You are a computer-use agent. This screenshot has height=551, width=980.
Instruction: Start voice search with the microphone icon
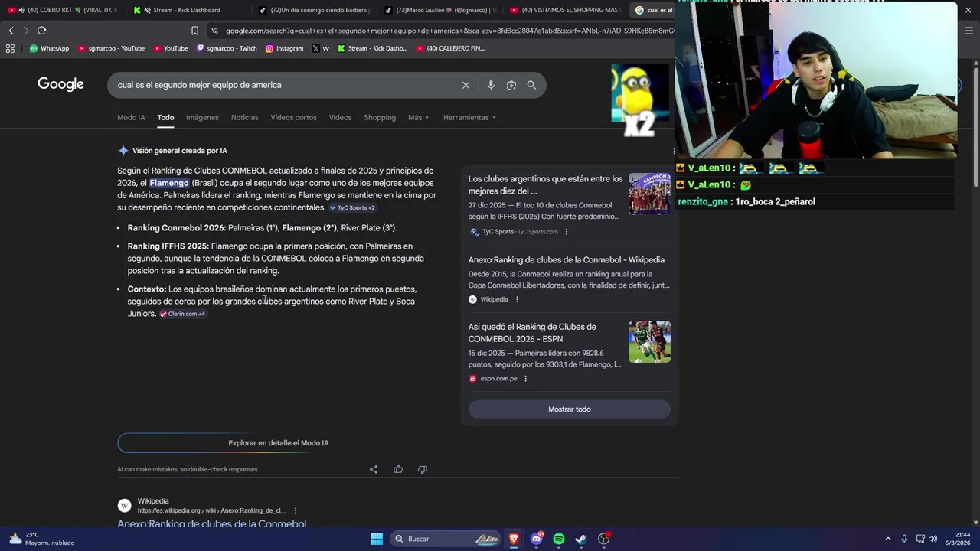491,85
